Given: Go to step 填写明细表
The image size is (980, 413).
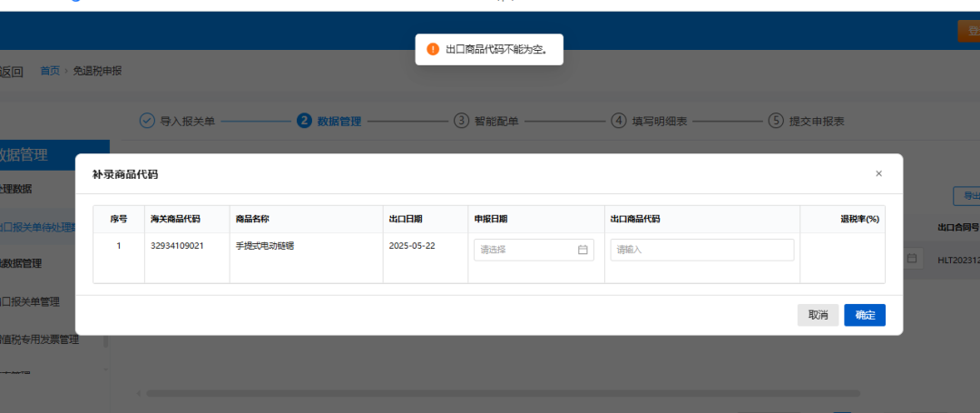Looking at the screenshot, I should 649,121.
